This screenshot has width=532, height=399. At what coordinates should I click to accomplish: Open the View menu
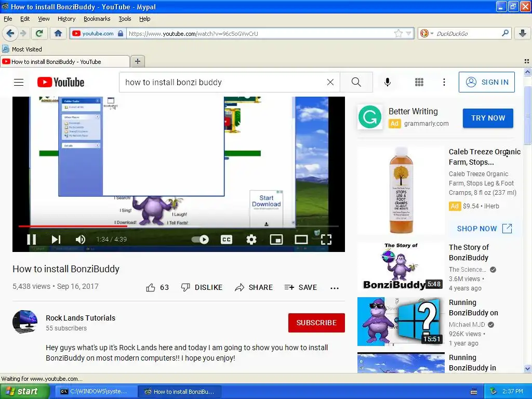(44, 19)
